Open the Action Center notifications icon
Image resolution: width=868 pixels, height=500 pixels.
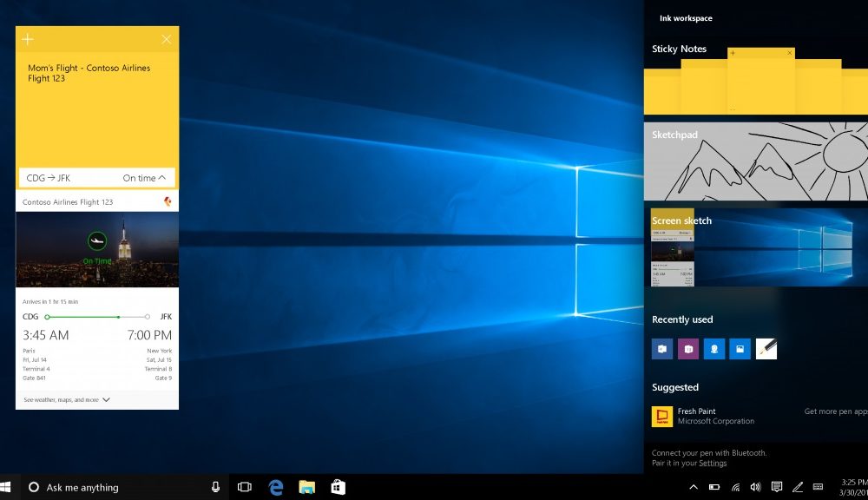(x=777, y=487)
